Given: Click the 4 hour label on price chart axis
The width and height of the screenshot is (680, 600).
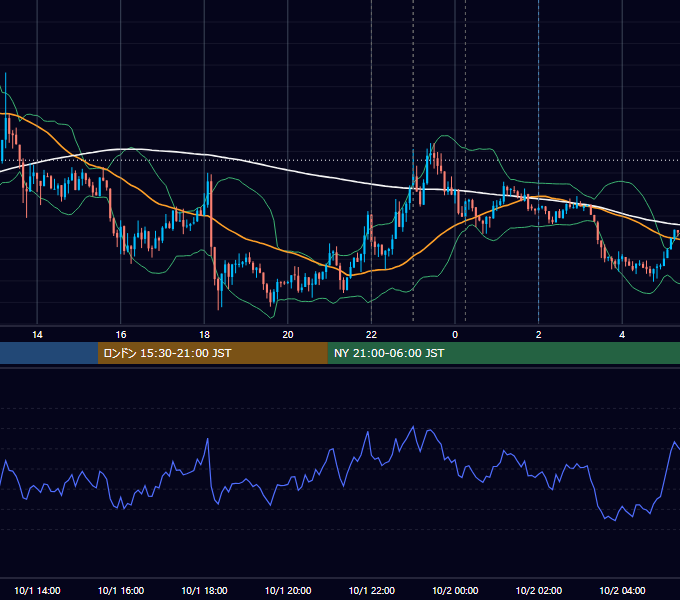Looking at the screenshot, I should tap(622, 335).
